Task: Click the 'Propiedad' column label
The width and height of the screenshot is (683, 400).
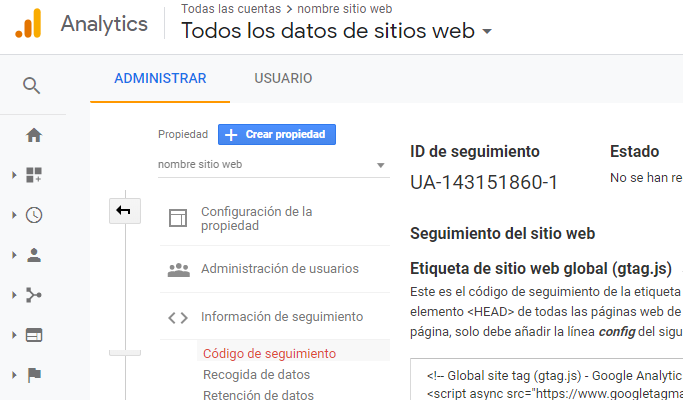Action: pos(183,134)
